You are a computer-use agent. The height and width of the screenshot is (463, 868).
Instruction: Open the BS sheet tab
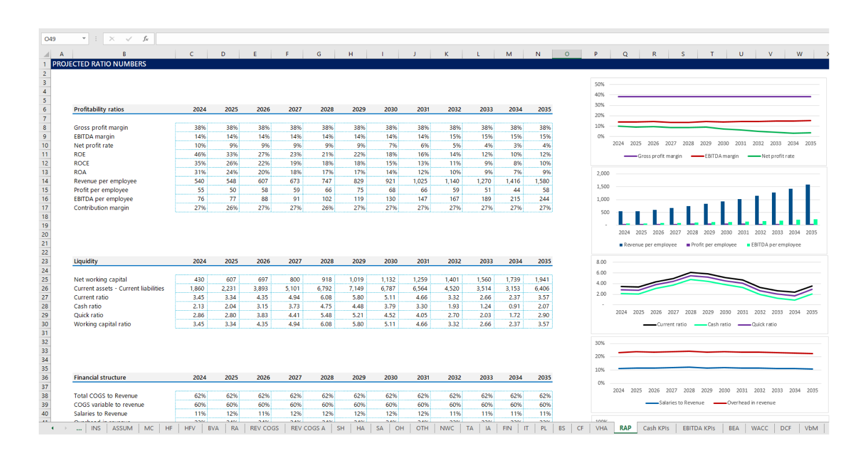point(561,428)
